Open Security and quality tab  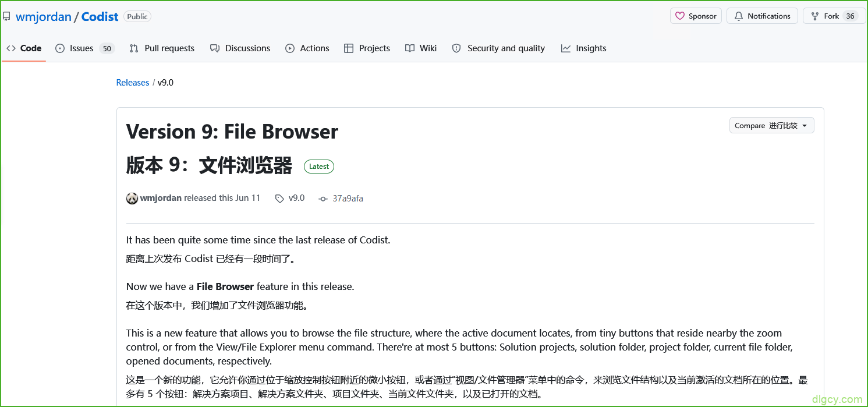[x=498, y=48]
